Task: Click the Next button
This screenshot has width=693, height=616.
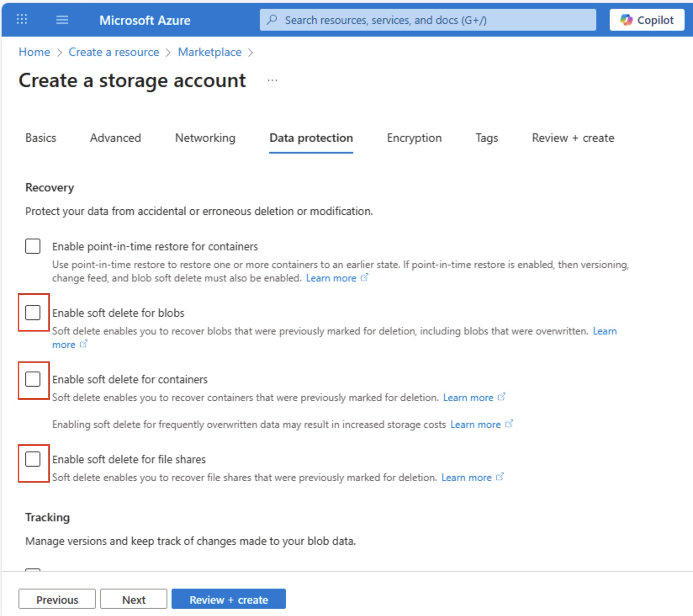Action: 133,599
